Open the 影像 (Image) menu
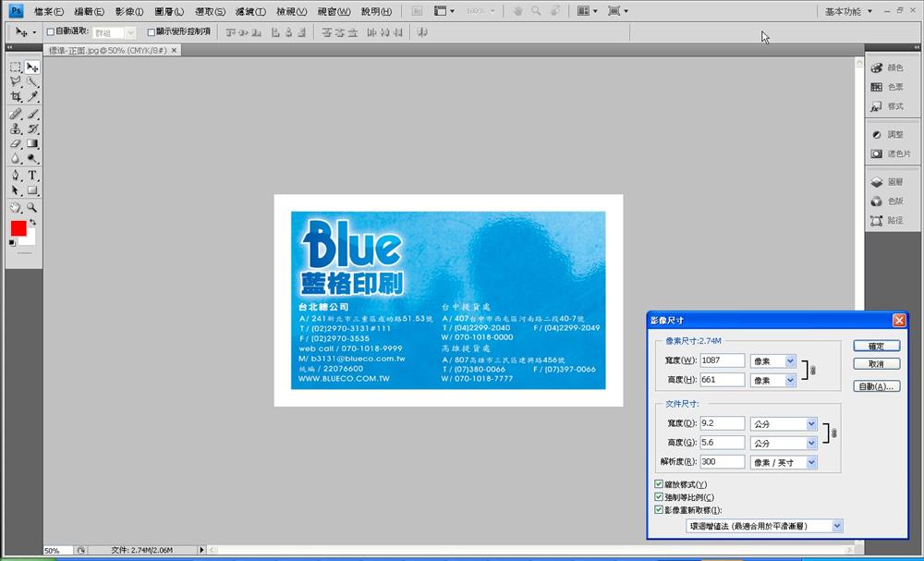Viewport: 924px width, 561px height. (129, 12)
